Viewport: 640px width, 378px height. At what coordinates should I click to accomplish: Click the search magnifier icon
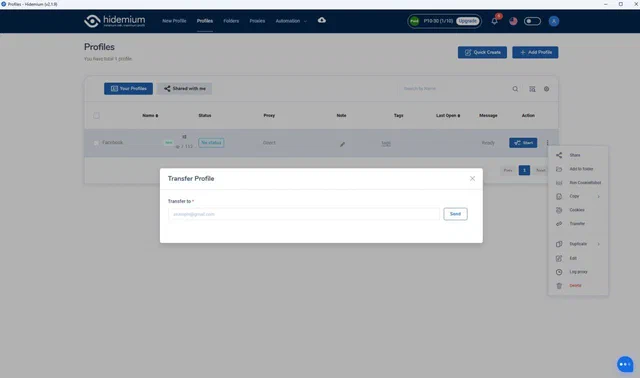click(515, 89)
